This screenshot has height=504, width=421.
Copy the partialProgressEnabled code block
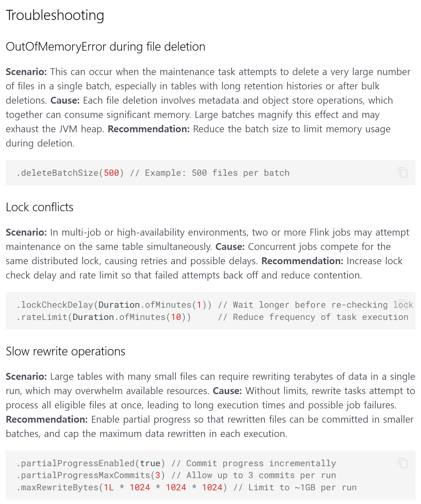(403, 463)
